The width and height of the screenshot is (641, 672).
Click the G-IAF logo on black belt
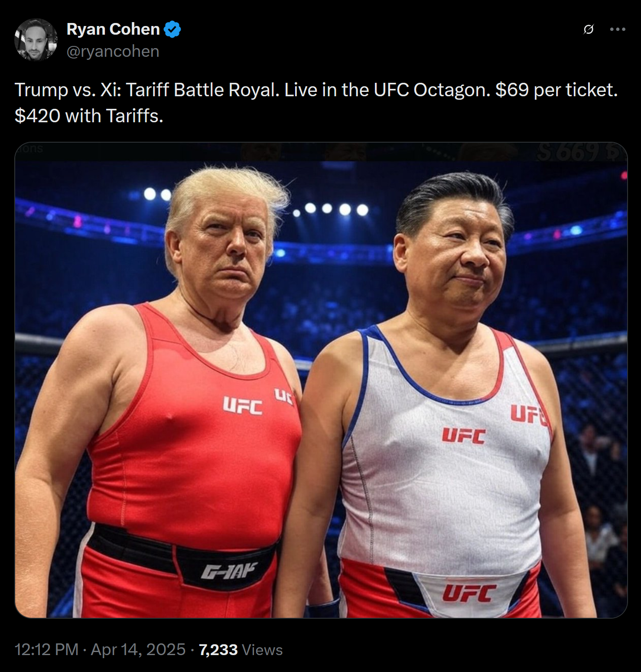click(229, 571)
